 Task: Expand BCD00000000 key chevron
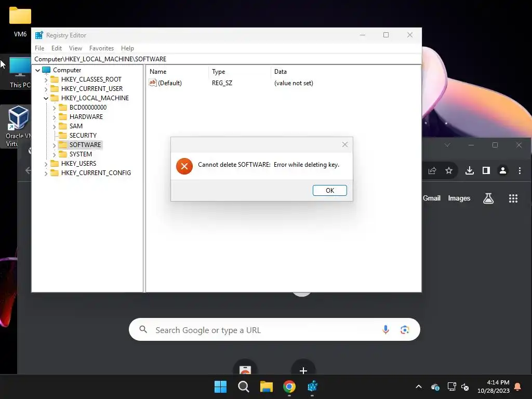pos(54,108)
